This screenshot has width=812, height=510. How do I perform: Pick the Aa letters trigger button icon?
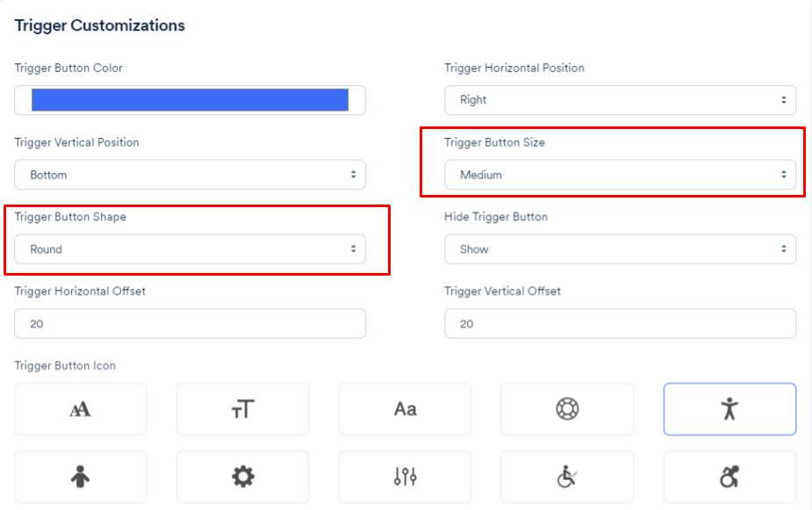pos(405,408)
